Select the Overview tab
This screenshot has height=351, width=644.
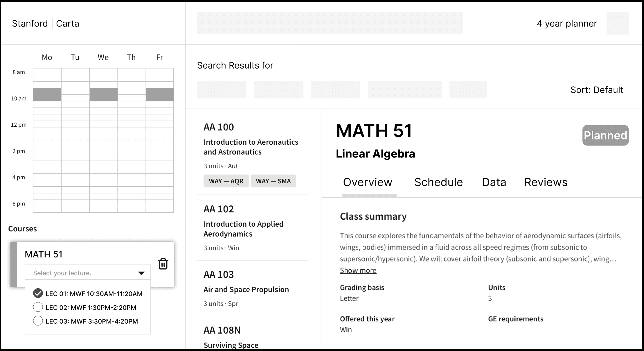pos(367,182)
